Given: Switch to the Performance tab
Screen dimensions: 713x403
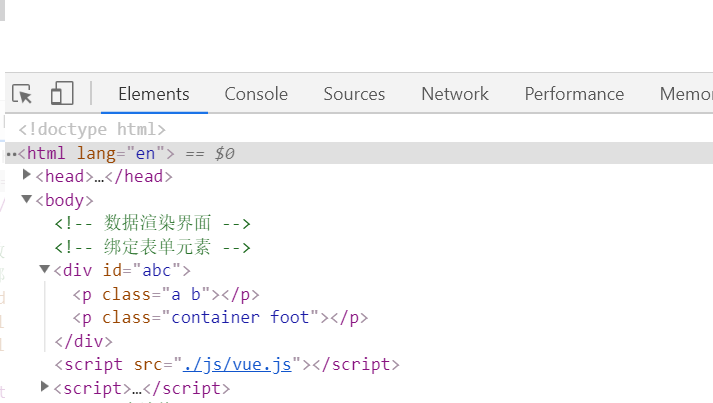Looking at the screenshot, I should tap(574, 94).
